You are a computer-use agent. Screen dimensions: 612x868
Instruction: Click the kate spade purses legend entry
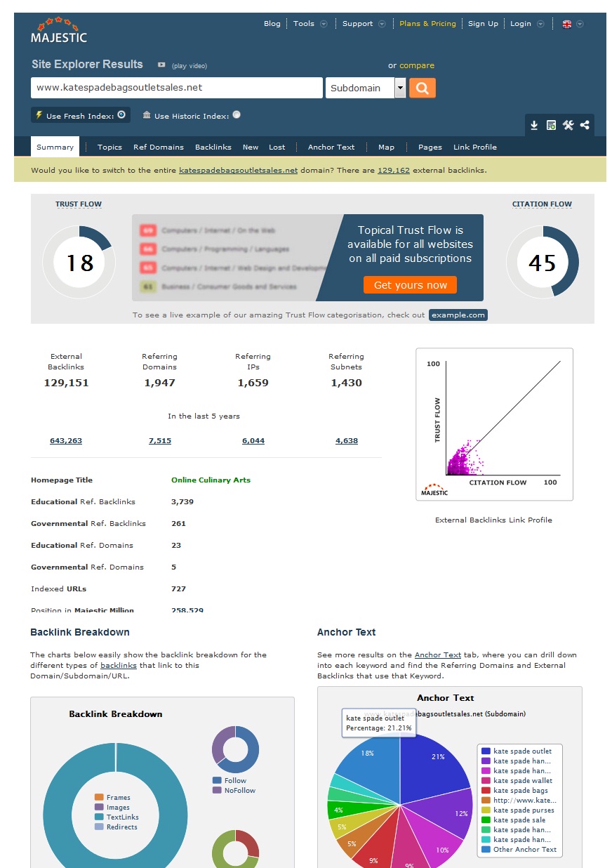[518, 810]
